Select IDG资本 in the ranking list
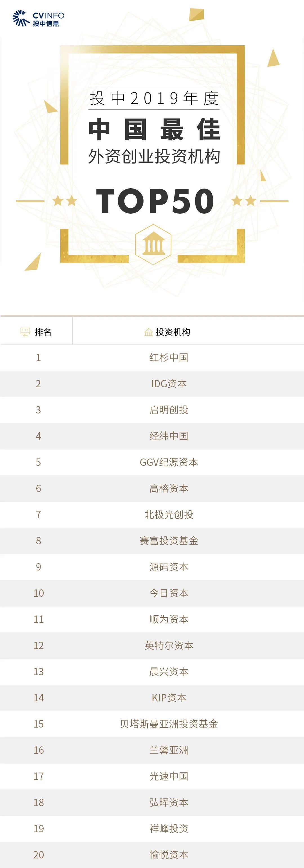 click(x=169, y=384)
